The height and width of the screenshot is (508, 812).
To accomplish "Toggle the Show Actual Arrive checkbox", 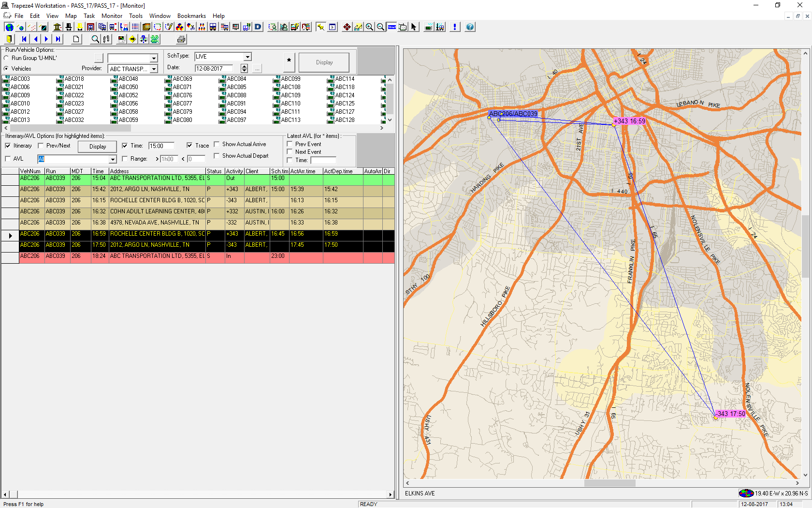I will pyautogui.click(x=217, y=144).
